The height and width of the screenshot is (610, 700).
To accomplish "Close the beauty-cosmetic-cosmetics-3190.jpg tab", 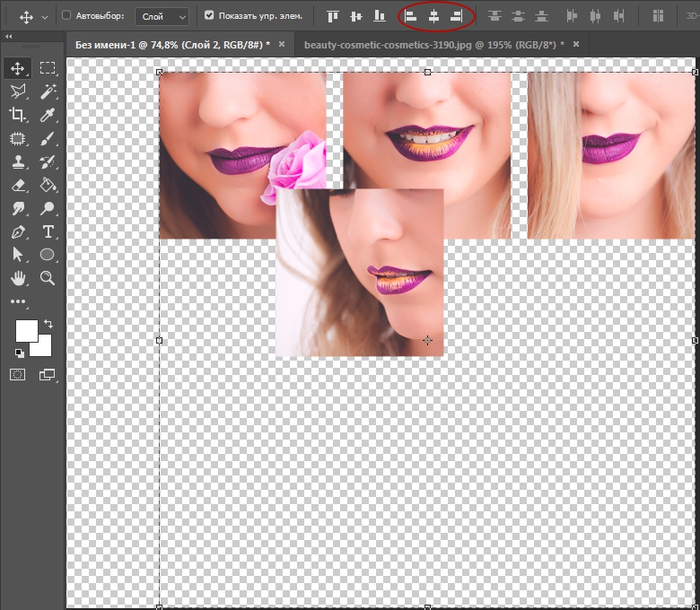I will pos(576,44).
